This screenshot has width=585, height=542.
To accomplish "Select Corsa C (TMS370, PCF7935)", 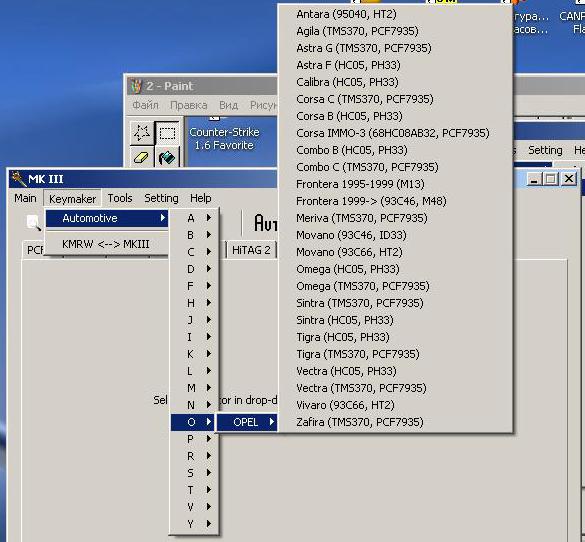I will click(x=395, y=99).
